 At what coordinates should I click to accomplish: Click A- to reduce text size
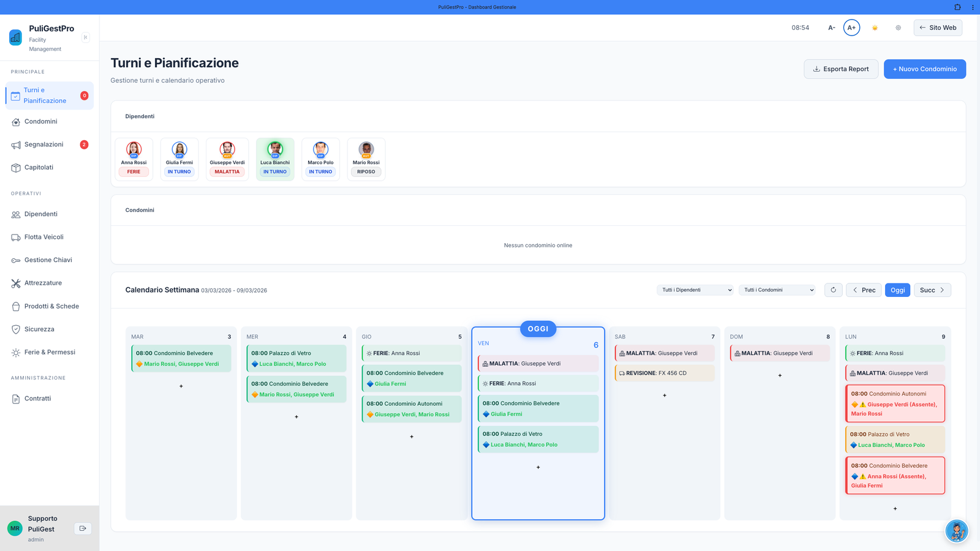click(831, 28)
